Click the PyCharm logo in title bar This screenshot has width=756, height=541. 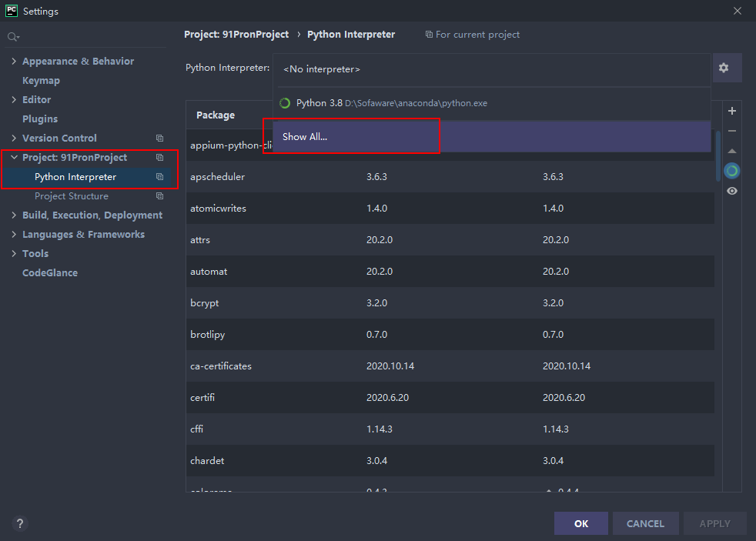tap(11, 11)
